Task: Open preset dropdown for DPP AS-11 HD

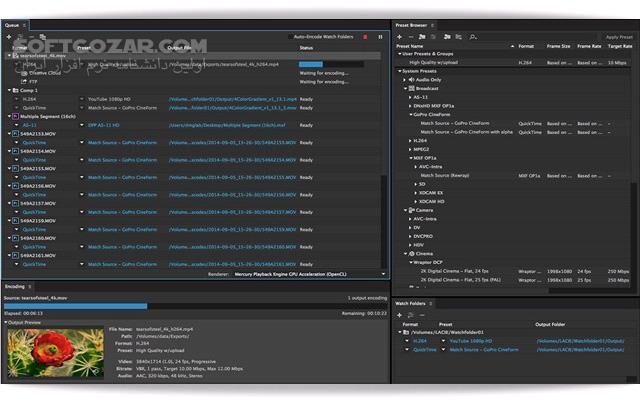Action: (x=82, y=125)
